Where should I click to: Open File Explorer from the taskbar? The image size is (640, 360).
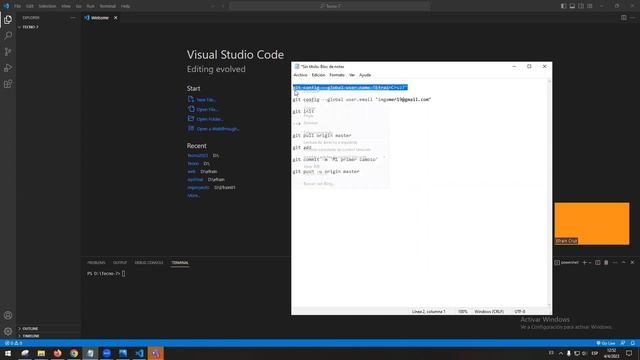point(41,353)
